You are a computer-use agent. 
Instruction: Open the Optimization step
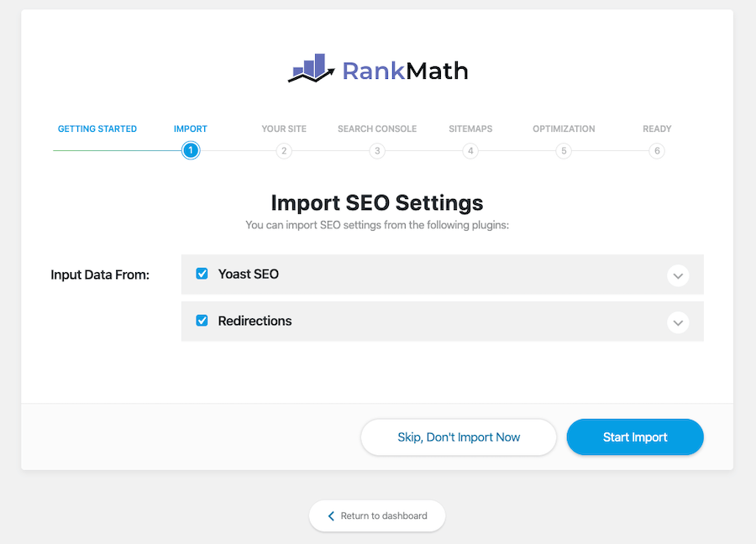(x=564, y=128)
